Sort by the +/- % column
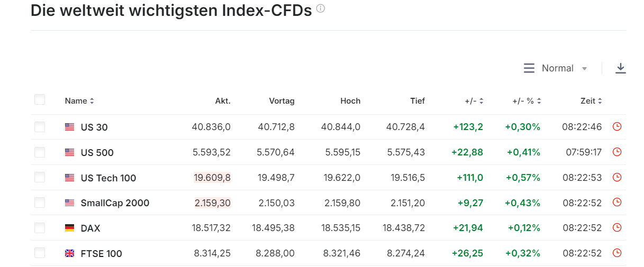Viewport: 644px width, 267px height. [527, 101]
